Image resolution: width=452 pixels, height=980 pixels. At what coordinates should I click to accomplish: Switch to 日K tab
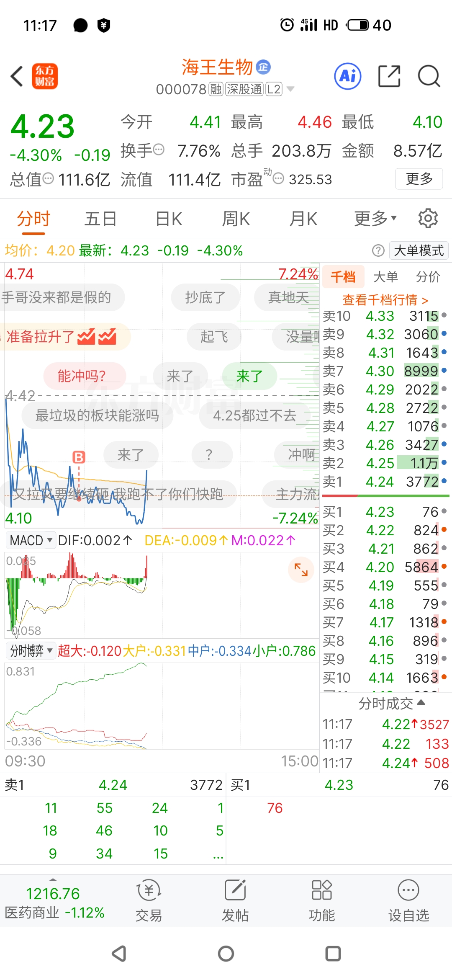coord(169,219)
